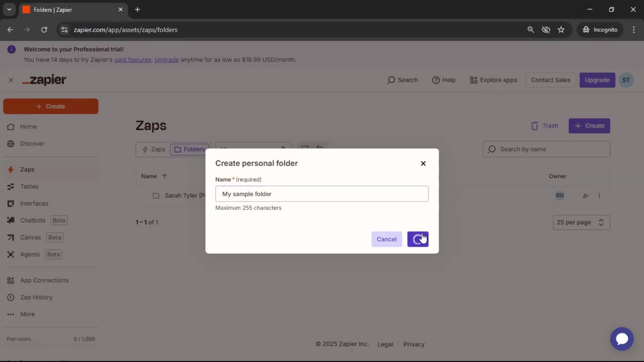Sort by Name column header
The height and width of the screenshot is (362, 644).
point(154,176)
